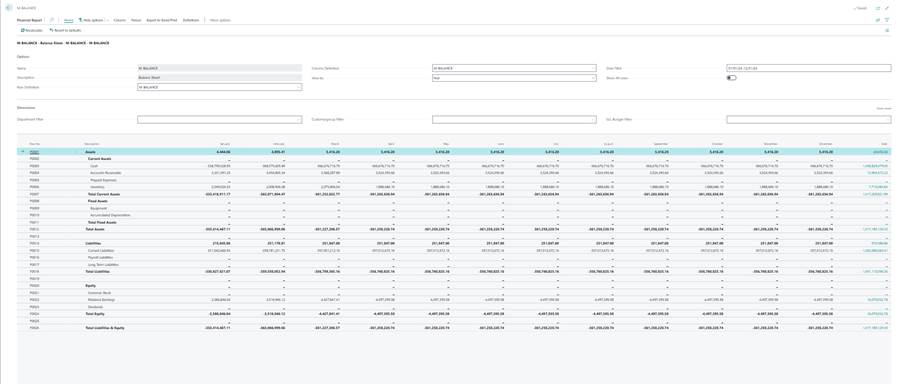Open the Column menu
Viewport: 903px width, 384px height.
tap(119, 20)
